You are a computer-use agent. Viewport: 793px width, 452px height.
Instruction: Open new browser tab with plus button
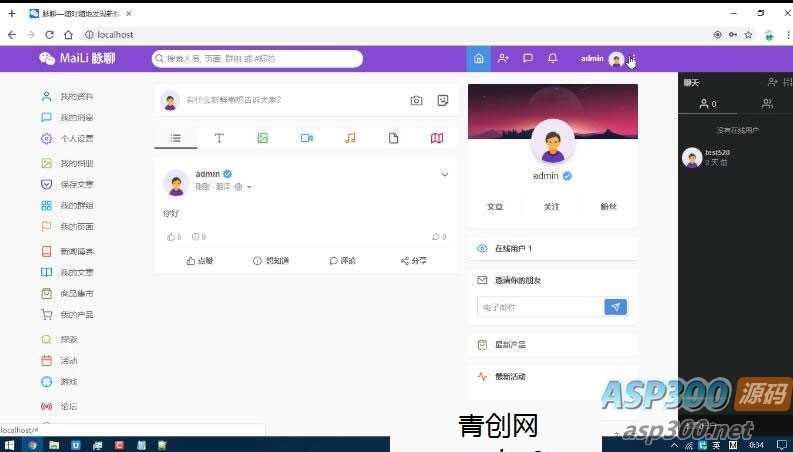[x=12, y=13]
